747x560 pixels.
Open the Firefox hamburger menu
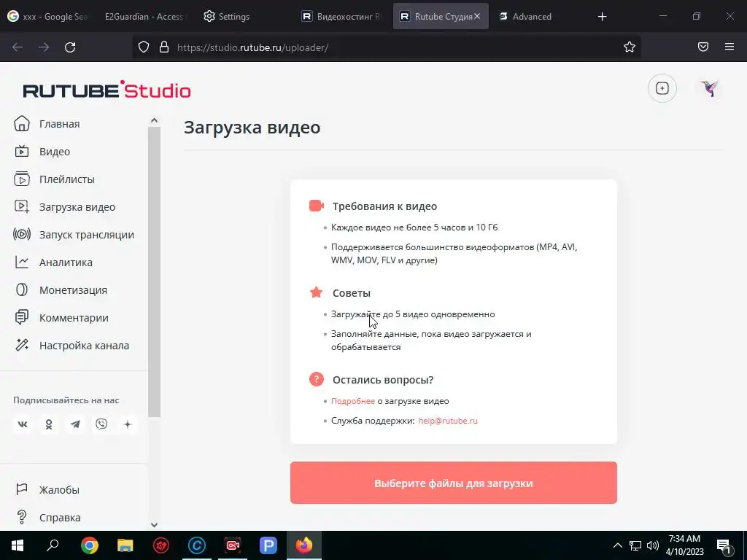point(729,47)
